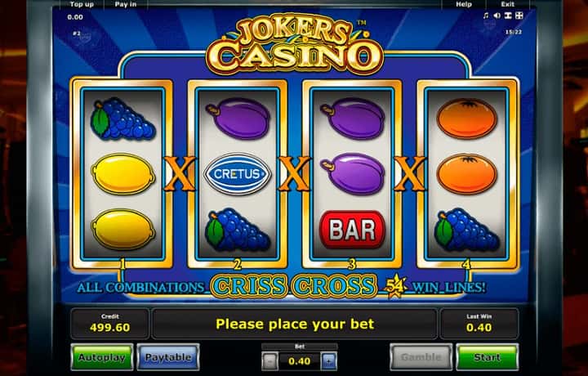Increase the bet with plus button
This screenshot has height=376, width=588.
click(329, 361)
